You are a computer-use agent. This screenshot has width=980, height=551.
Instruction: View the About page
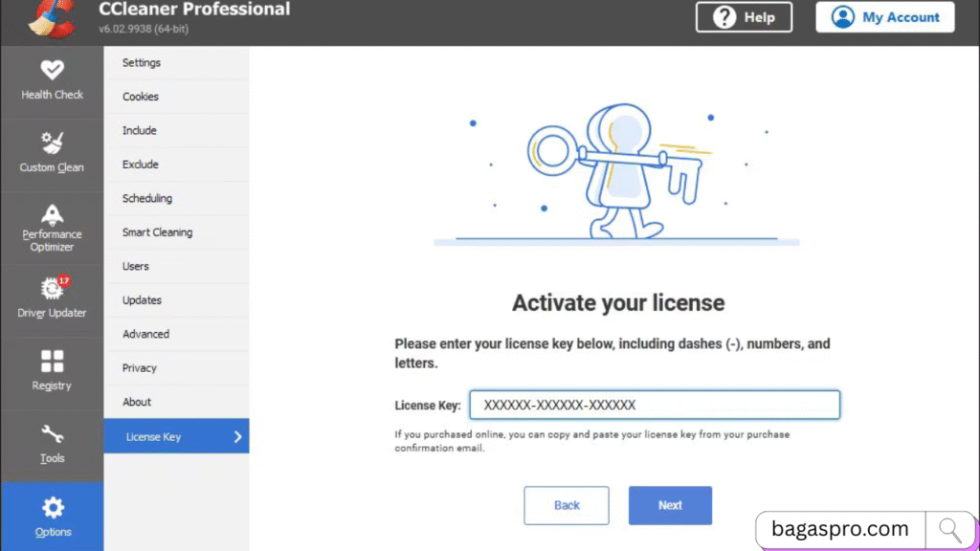137,402
